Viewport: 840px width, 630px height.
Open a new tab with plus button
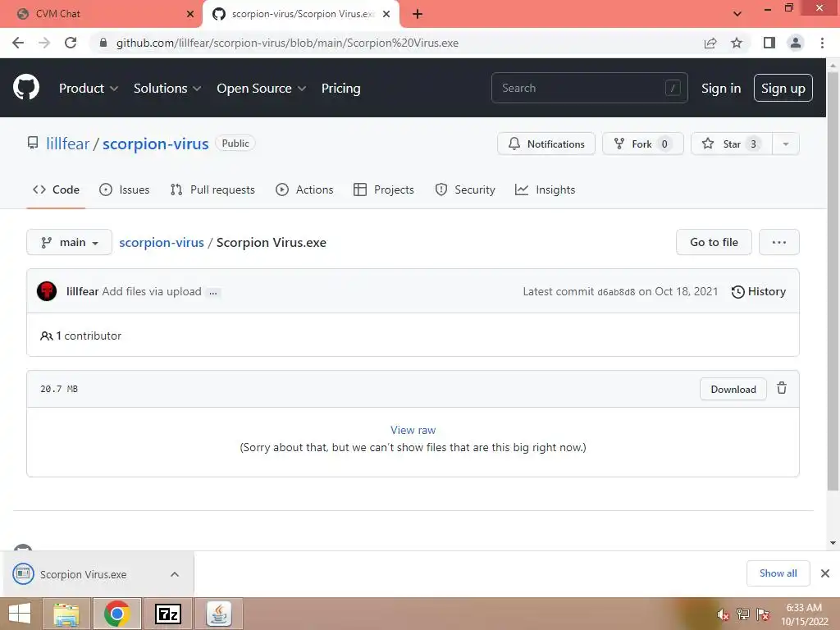[418, 14]
